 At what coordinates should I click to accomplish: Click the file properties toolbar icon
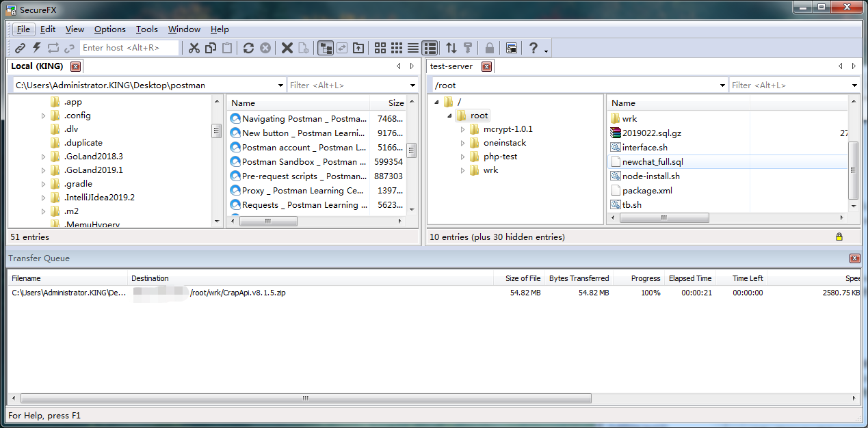(x=304, y=48)
